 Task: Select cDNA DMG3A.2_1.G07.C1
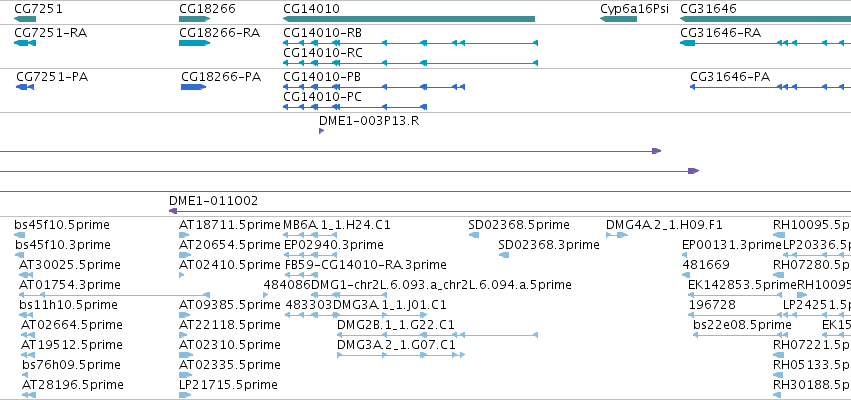[x=396, y=345]
